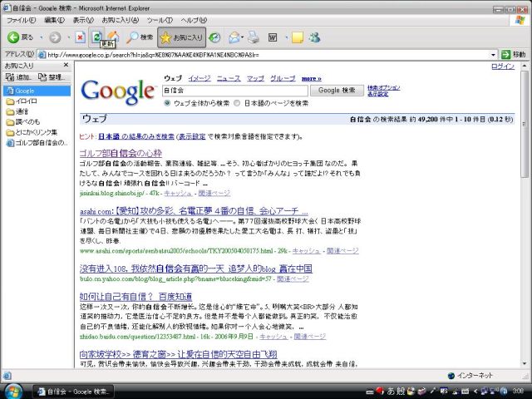The image size is (532, 399).
Task: Click the scrollbar up arrow
Action: [x=525, y=66]
